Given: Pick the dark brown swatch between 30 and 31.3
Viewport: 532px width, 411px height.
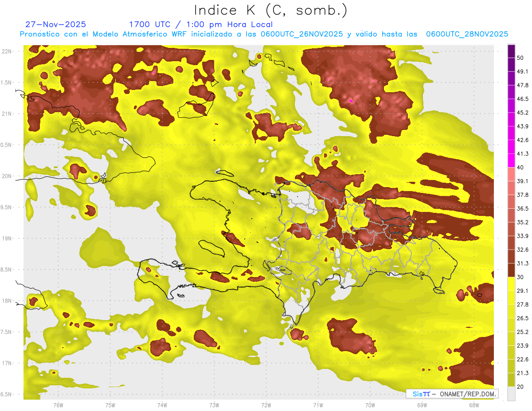Looking at the screenshot, I should coord(511,270).
